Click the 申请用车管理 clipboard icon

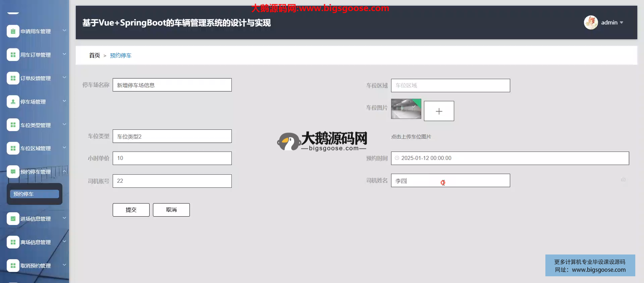[13, 32]
